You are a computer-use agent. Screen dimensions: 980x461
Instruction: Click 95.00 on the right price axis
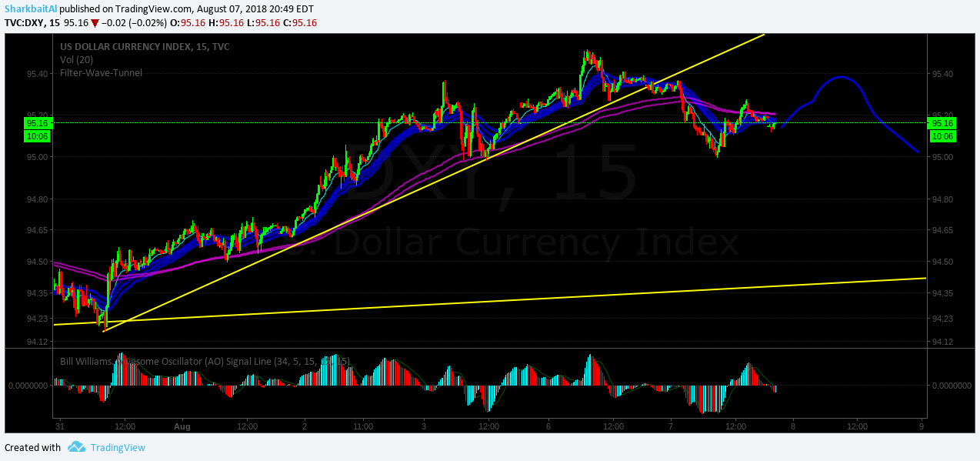pos(942,157)
